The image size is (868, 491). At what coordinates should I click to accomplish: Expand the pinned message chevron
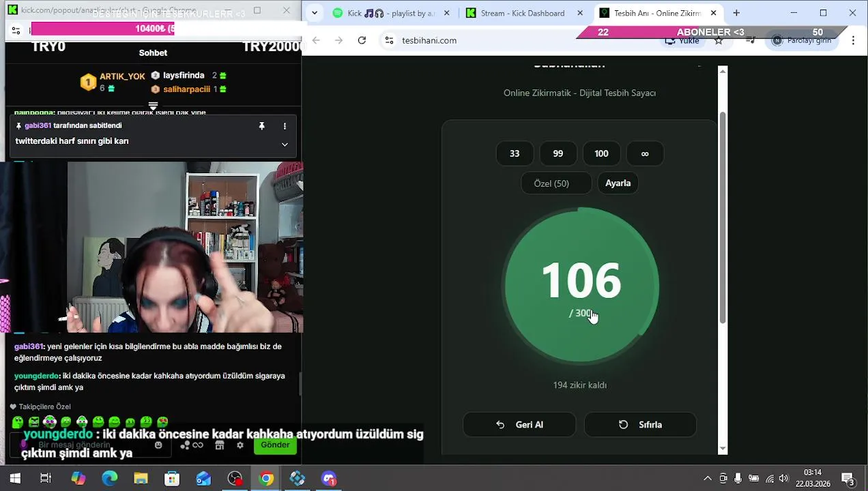tap(285, 145)
